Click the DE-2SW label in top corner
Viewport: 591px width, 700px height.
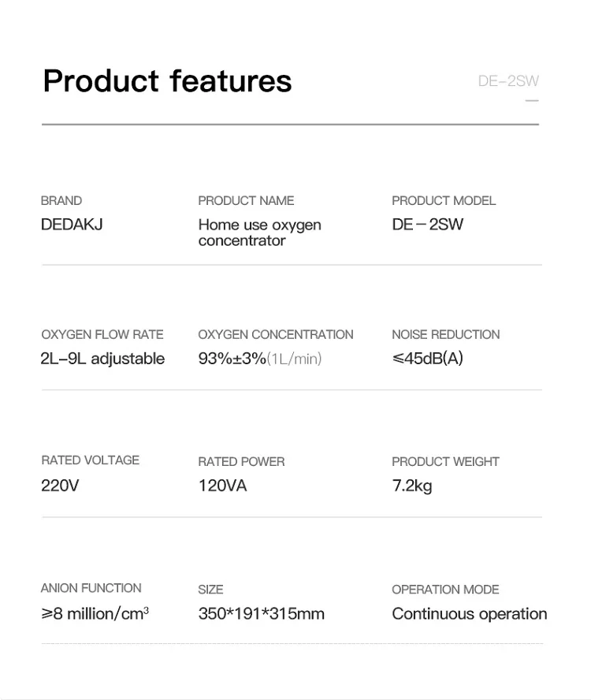tap(508, 81)
